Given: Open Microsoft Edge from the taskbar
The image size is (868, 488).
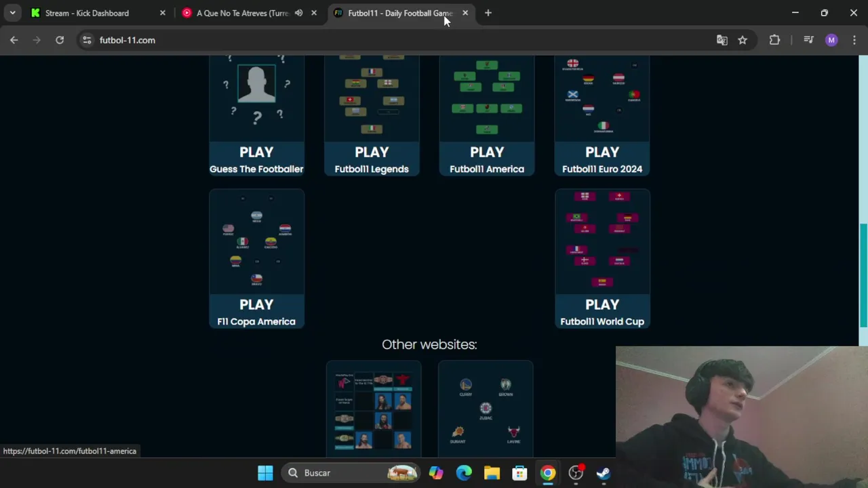Looking at the screenshot, I should [464, 473].
